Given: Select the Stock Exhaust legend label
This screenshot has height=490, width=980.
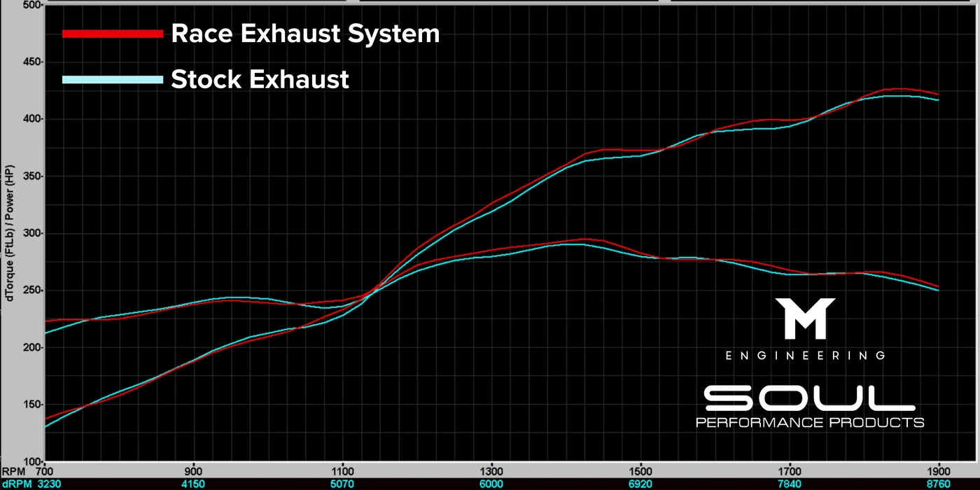Looking at the screenshot, I should click(260, 80).
